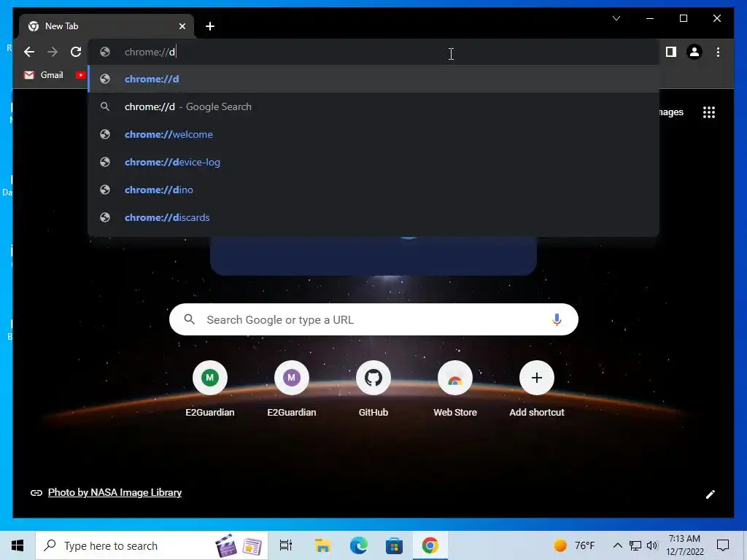The width and height of the screenshot is (747, 560).
Task: Open the Gmail bookmark
Action: (44, 75)
